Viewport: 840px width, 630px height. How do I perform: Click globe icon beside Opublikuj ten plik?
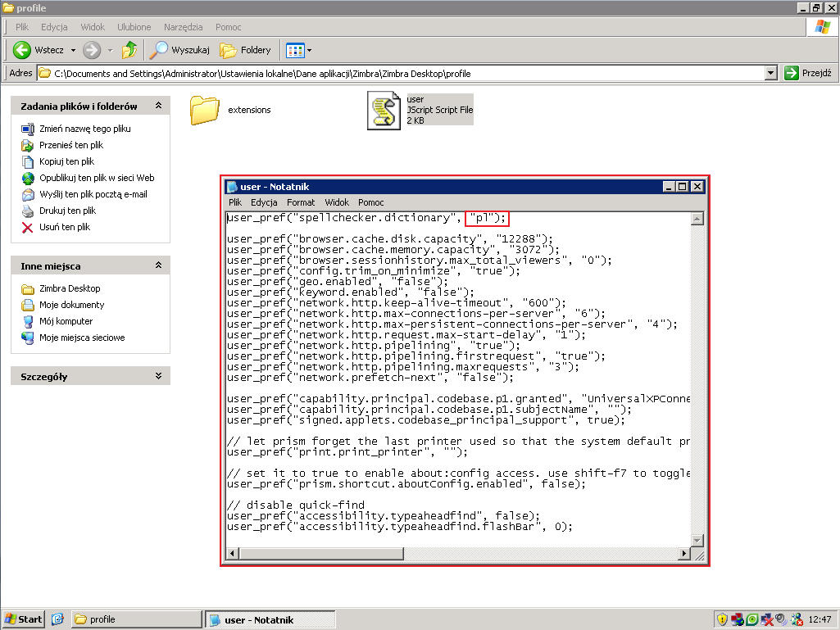click(x=28, y=178)
